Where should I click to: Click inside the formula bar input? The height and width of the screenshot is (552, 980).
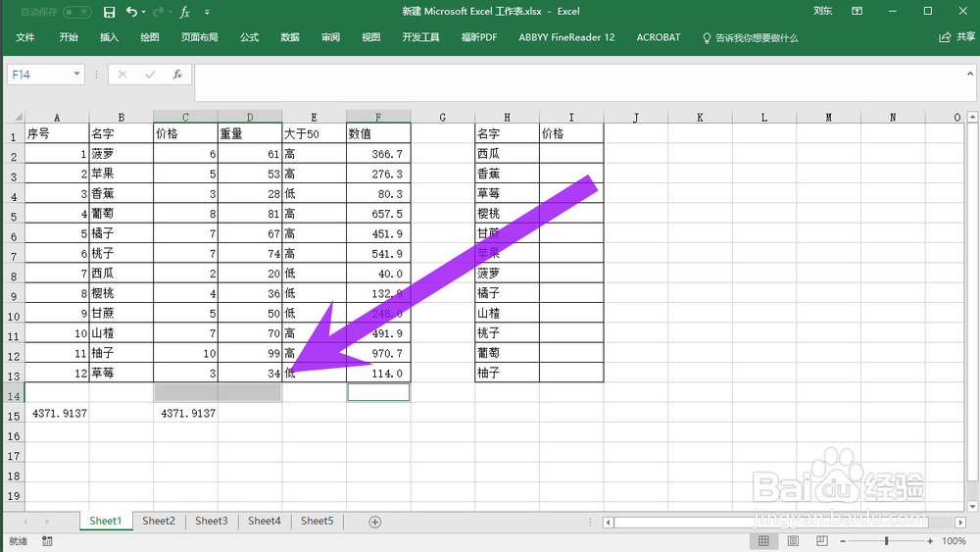click(580, 82)
